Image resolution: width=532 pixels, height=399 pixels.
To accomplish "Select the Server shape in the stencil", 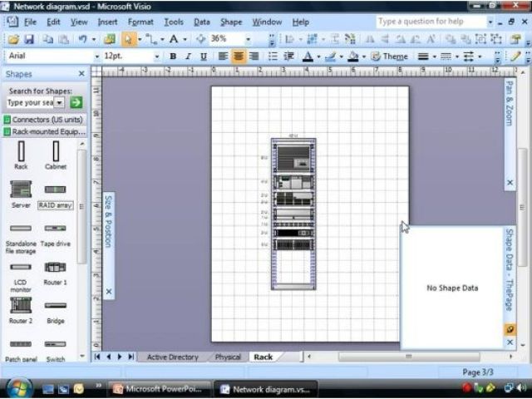I will click(21, 190).
